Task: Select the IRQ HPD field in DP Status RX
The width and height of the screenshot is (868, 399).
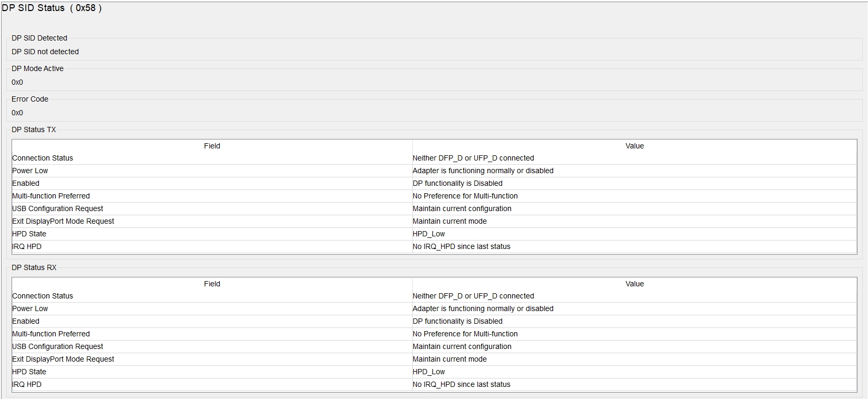Action: (x=27, y=384)
